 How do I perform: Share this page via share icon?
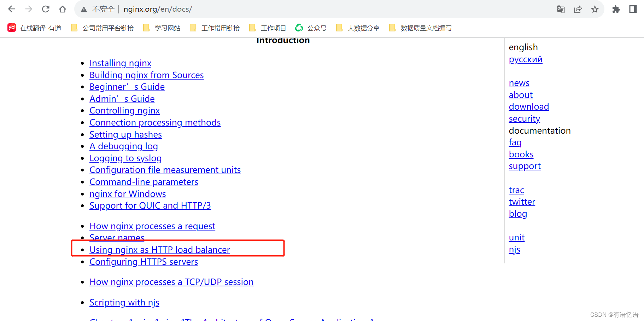tap(578, 9)
